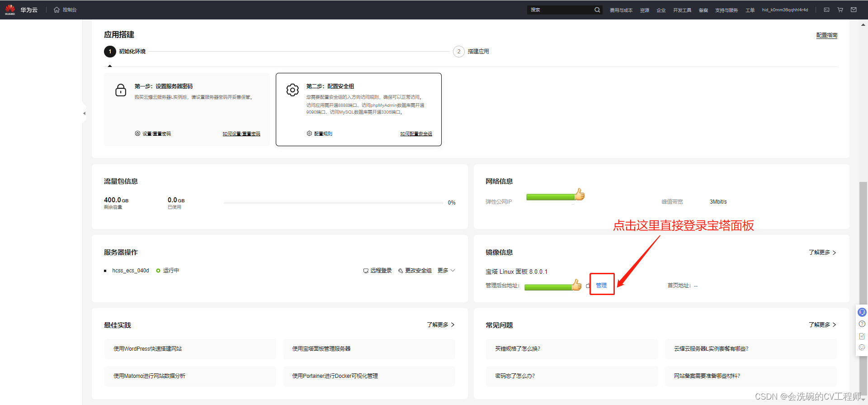868x405 pixels.
Task: Expand the 更多 dropdown in server operations
Action: click(446, 271)
